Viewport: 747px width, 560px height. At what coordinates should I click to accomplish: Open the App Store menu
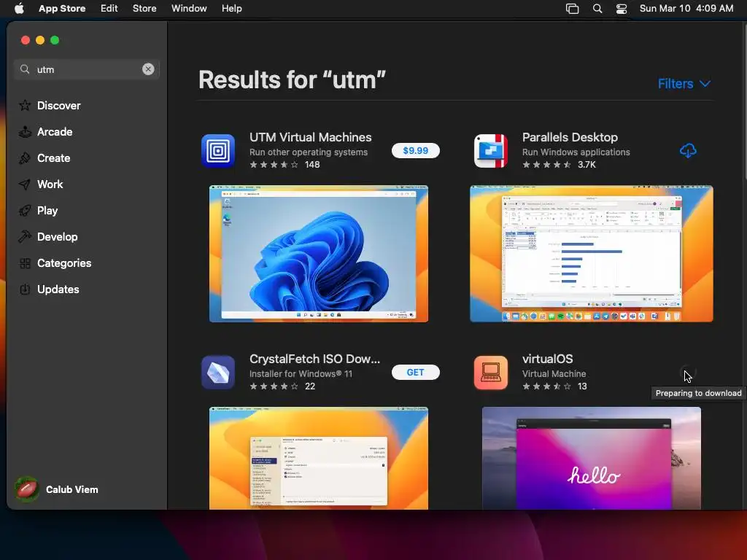(x=62, y=8)
